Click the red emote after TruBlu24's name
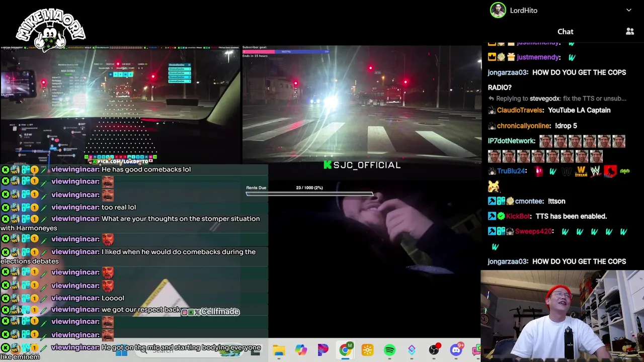644x362 pixels. point(539,171)
